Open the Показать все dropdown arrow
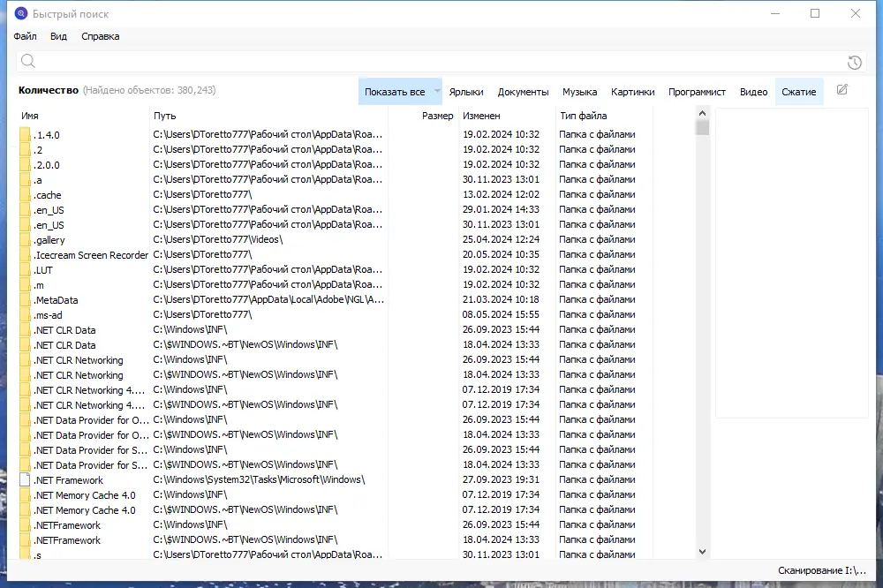Viewport: 883px width, 588px height. tap(436, 91)
